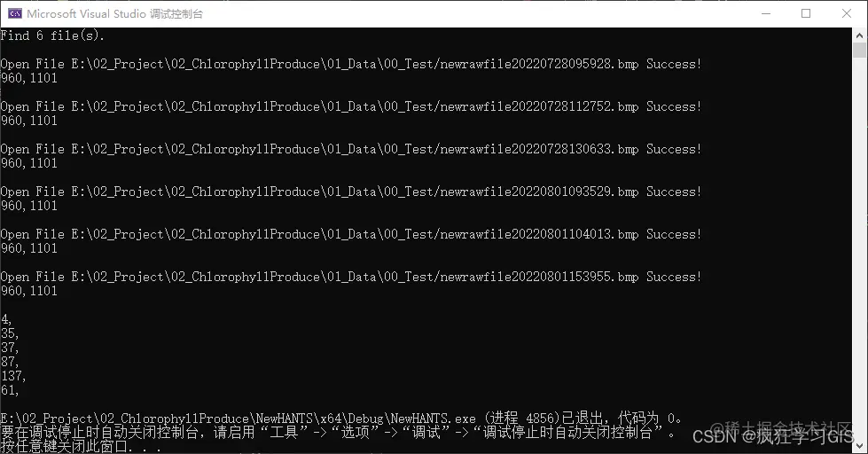Click the line for newrawfile20220801153955.bmp

click(x=351, y=277)
